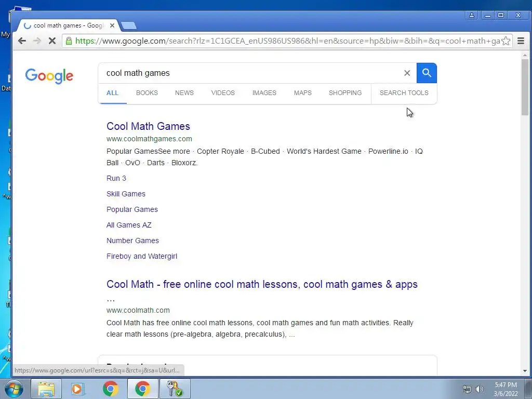Click the volume speaker tray icon

point(480,389)
